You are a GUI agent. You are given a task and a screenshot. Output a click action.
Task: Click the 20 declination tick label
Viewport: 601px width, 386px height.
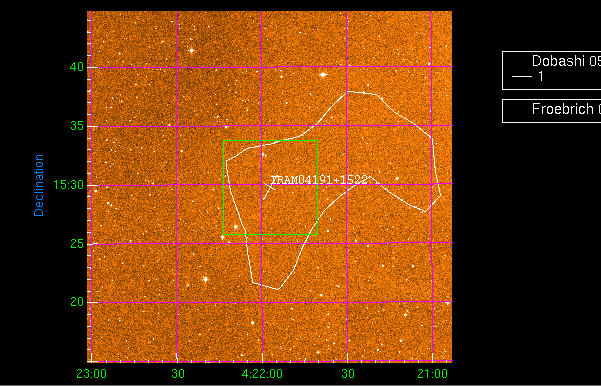[77, 302]
